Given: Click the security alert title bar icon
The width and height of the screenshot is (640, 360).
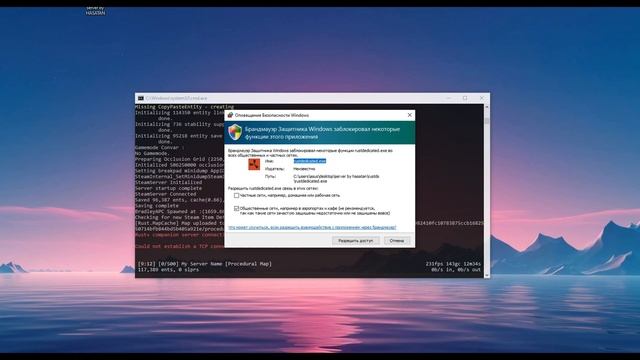Looking at the screenshot, I should click(x=230, y=115).
